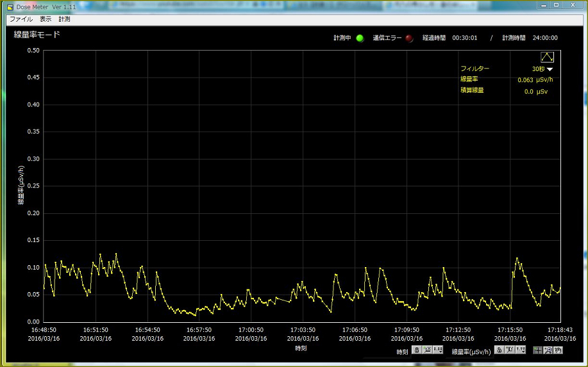Open the ファイル menu
The image size is (588, 367).
pyautogui.click(x=21, y=19)
